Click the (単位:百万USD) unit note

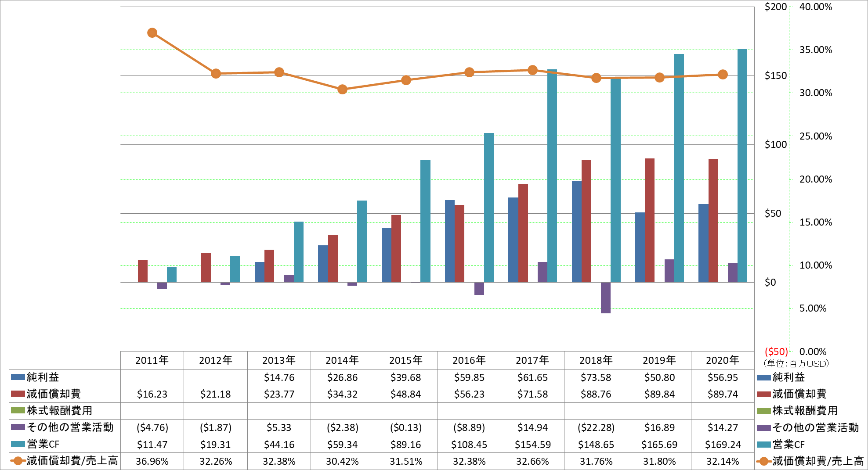pyautogui.click(x=796, y=363)
